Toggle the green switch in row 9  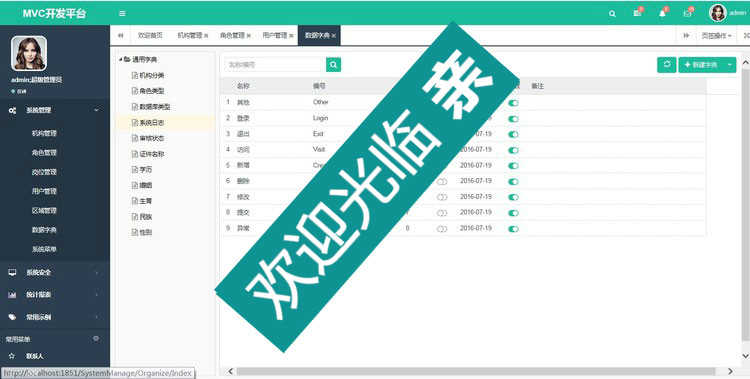(x=513, y=229)
